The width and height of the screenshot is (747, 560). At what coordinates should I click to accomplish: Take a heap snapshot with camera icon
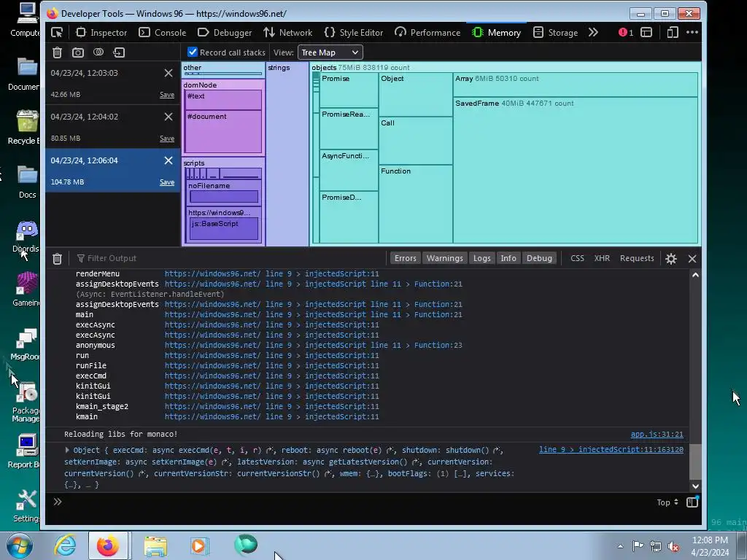pyautogui.click(x=77, y=52)
